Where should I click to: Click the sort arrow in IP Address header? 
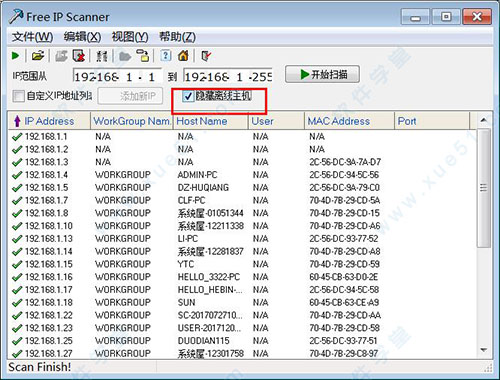point(17,121)
